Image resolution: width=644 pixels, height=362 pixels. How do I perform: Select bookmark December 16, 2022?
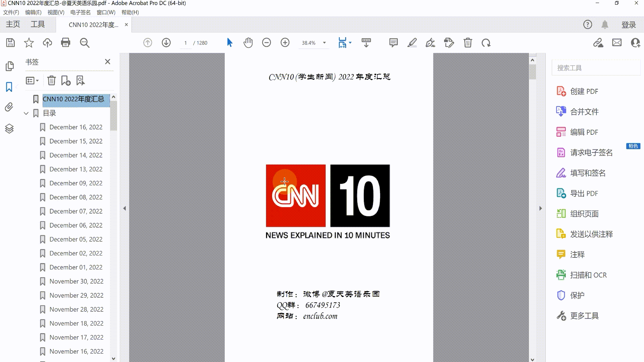[x=76, y=127]
